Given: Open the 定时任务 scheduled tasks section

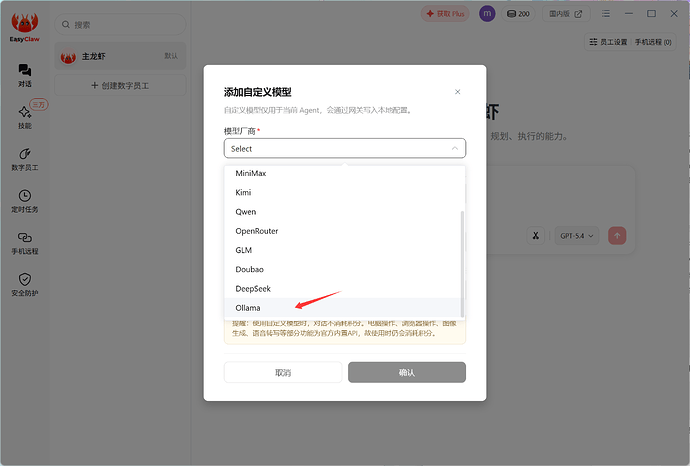Looking at the screenshot, I should (x=25, y=201).
